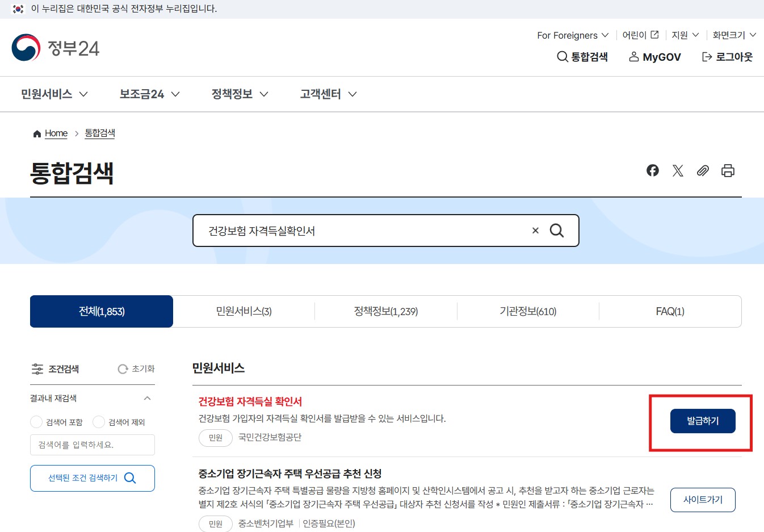764x532 pixels.
Task: Click the 사이트가기 button
Action: 703,500
